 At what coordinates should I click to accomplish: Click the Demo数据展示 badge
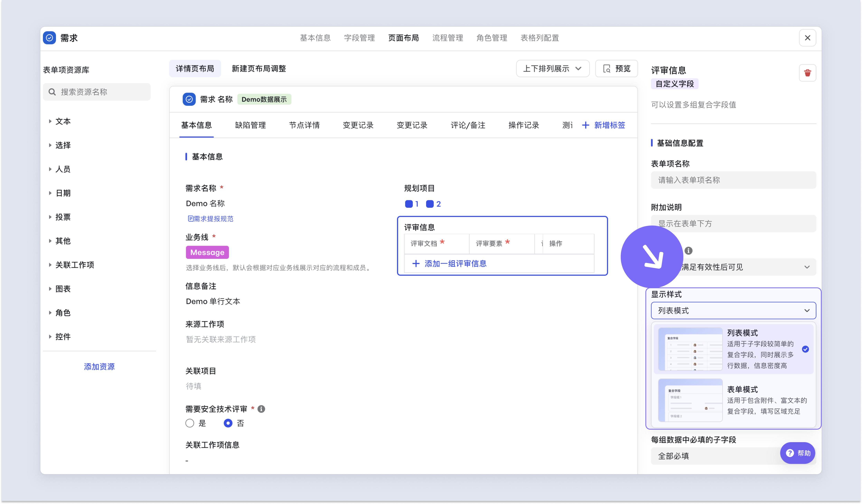point(264,99)
